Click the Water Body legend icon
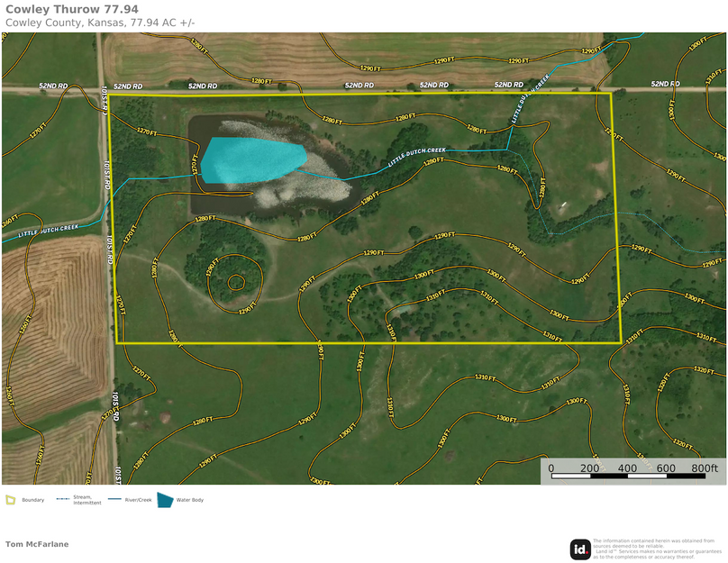Screen dimensions: 728x563 pyautogui.click(x=165, y=499)
